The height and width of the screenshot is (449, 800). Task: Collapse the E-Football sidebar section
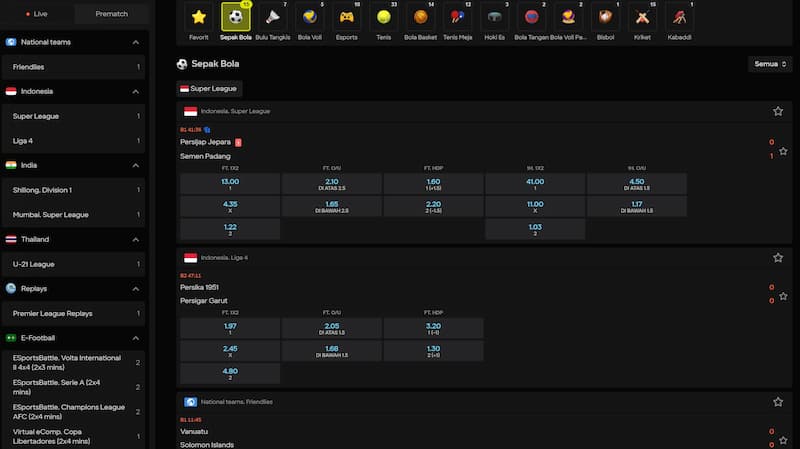click(x=135, y=338)
